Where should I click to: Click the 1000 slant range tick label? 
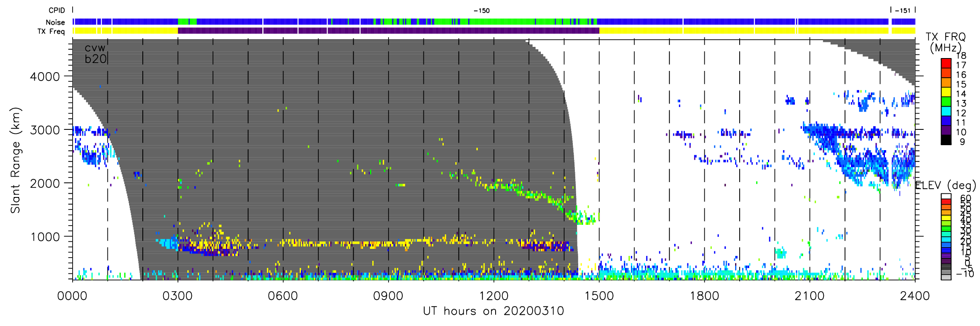(45, 237)
